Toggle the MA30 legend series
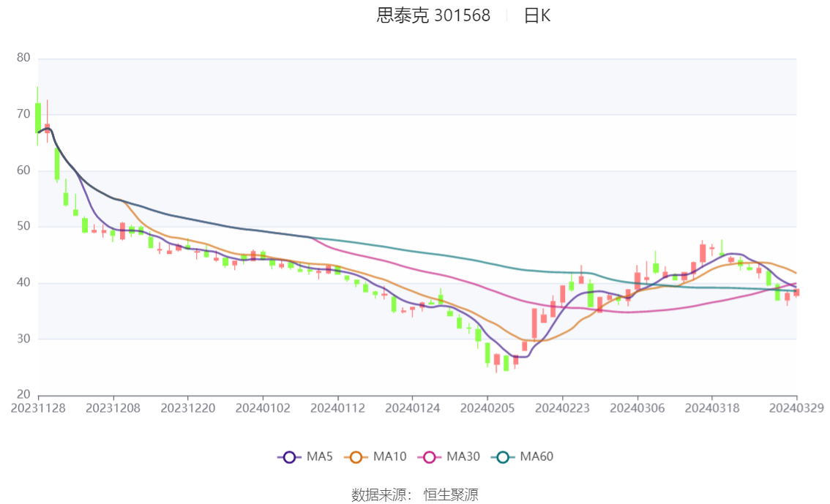The image size is (830, 504). (x=449, y=457)
